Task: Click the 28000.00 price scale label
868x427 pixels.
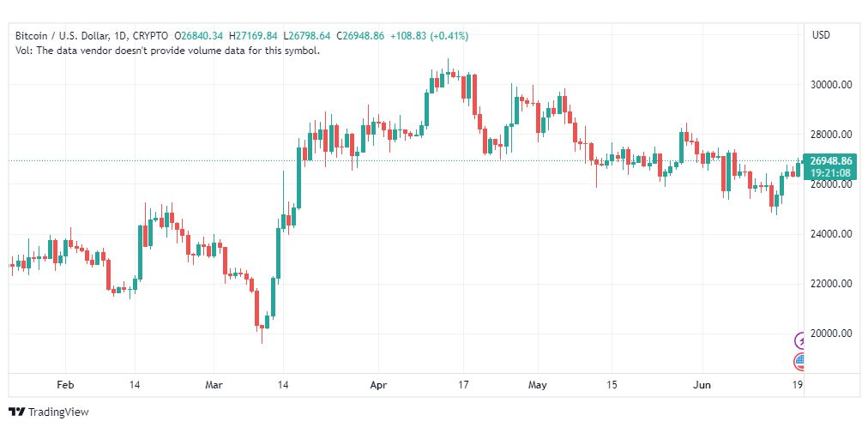Action: (x=830, y=135)
